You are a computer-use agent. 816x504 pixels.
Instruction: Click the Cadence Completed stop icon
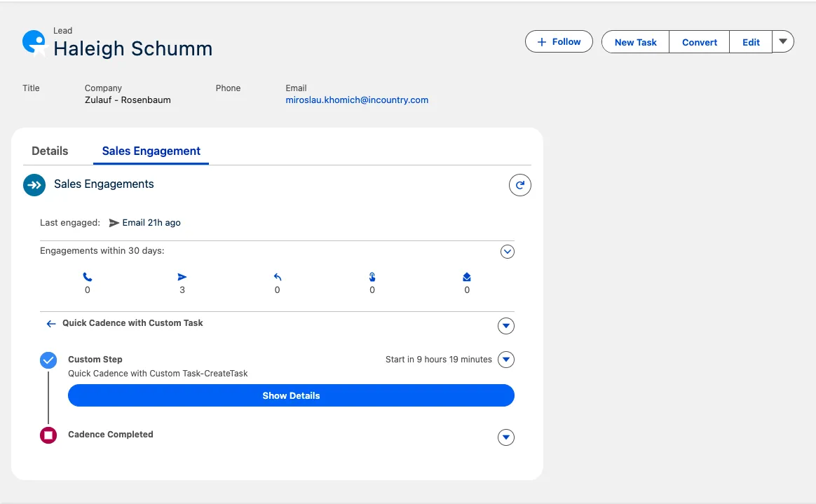point(48,435)
